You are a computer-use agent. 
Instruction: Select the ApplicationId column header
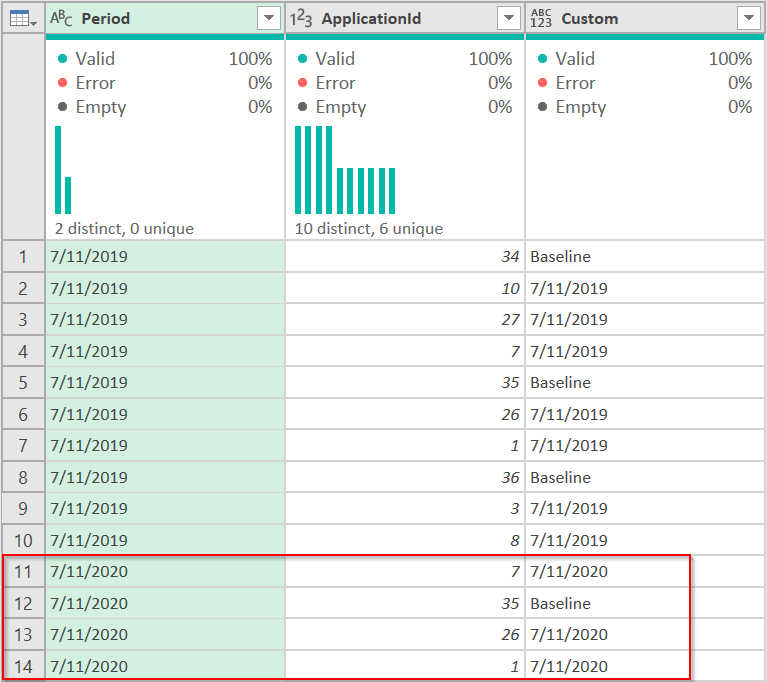(x=405, y=18)
